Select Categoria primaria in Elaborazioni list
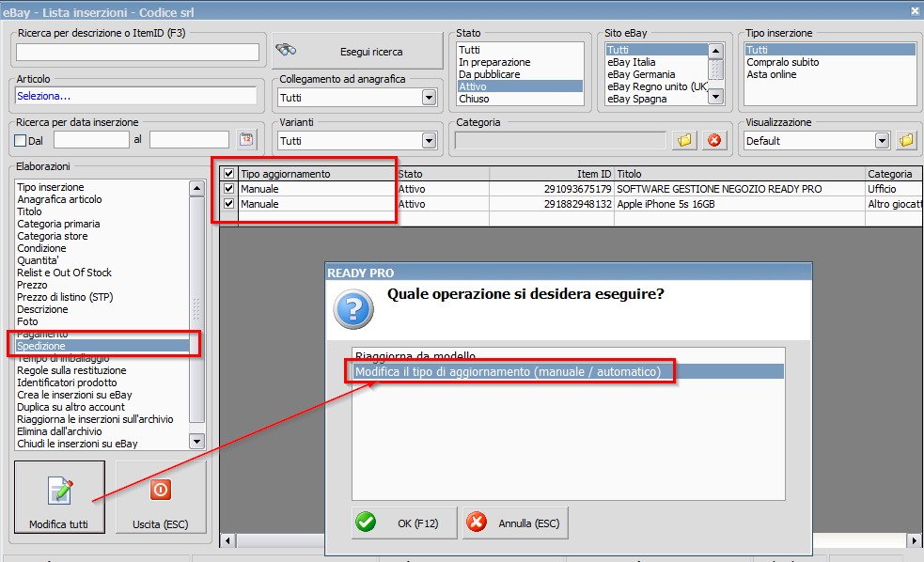924x562 pixels. pos(102,224)
